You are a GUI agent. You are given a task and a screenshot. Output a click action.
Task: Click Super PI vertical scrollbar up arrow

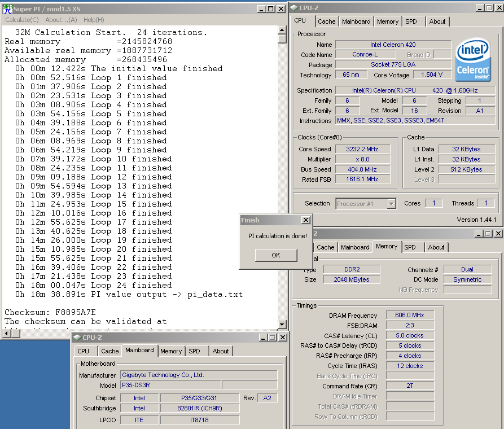pos(282,30)
